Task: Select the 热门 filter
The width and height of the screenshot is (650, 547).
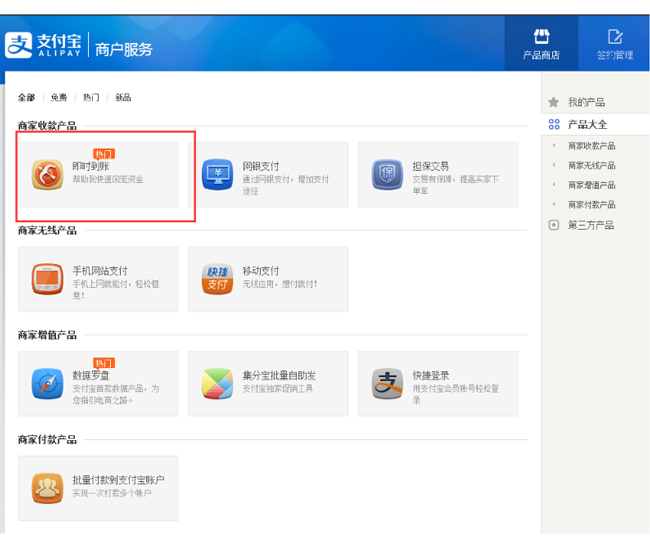Action: point(91,97)
